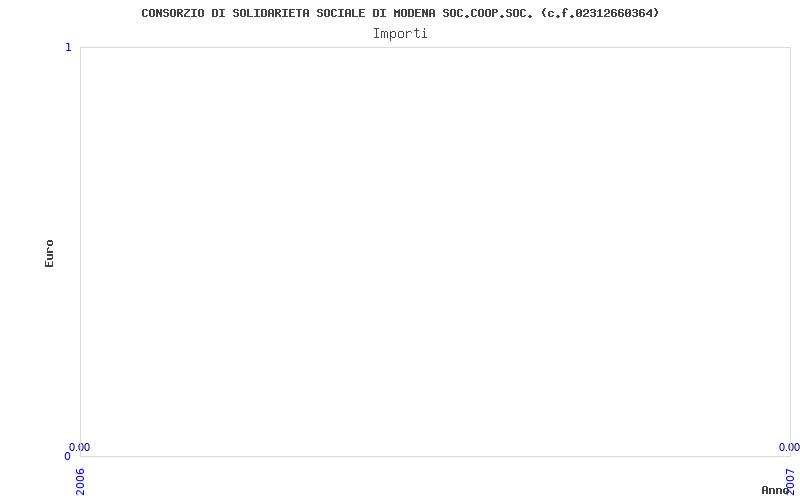This screenshot has height=500, width=800.
Task: Select the word 'MODENA' in chart title
Action: pyautogui.click(x=414, y=13)
